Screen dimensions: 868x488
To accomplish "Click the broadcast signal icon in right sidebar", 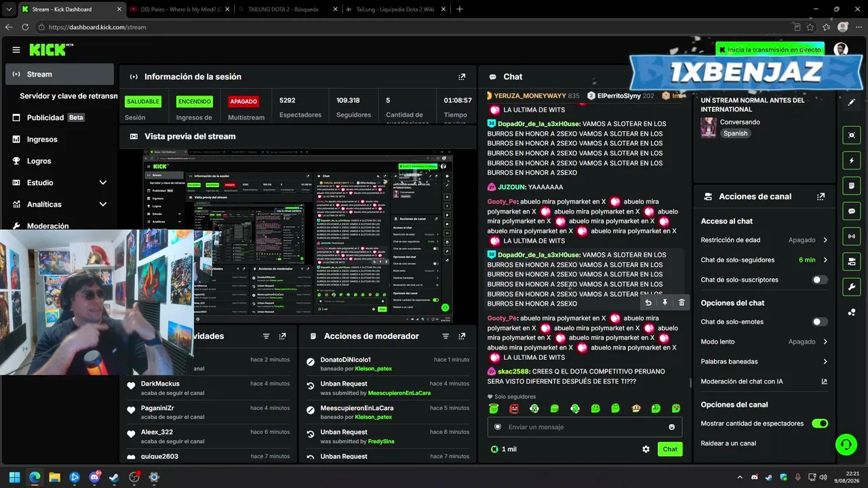I will coord(852,237).
